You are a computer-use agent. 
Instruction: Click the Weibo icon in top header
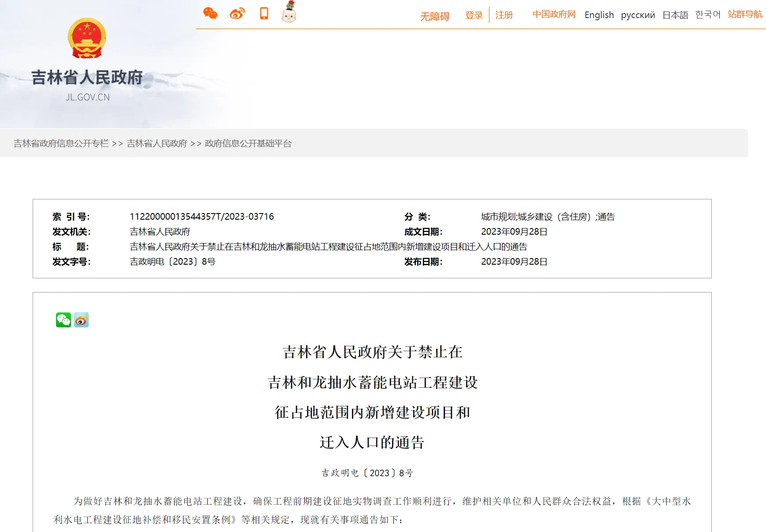point(237,14)
